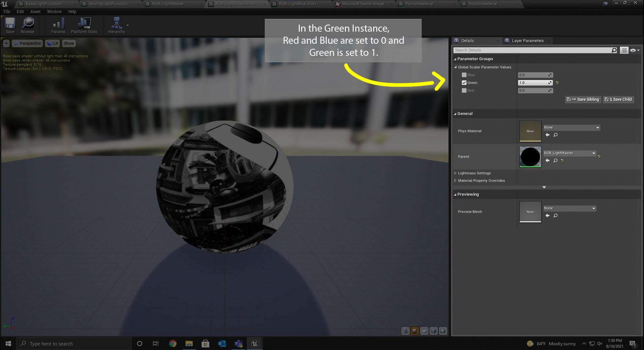644x350 pixels.
Task: Uncheck the Green parameter checkbox
Action: [x=464, y=83]
